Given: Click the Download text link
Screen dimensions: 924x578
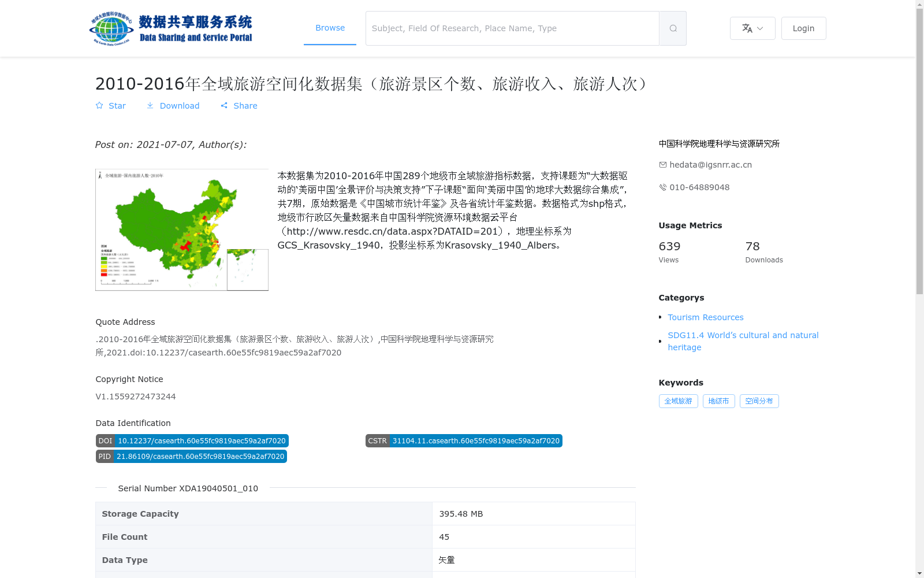Looking at the screenshot, I should [180, 106].
